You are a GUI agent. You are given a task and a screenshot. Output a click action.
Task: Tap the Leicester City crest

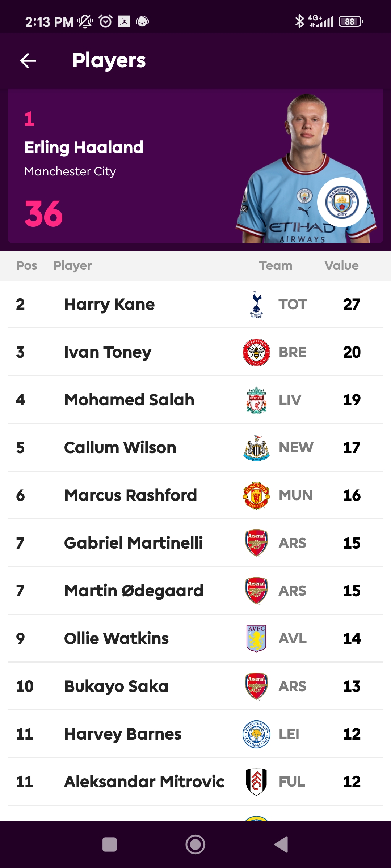tap(256, 734)
